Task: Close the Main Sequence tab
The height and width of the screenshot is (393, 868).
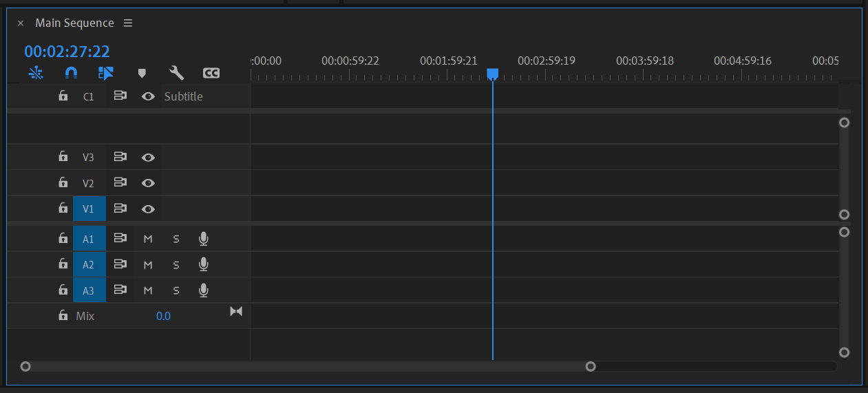Action: click(x=20, y=23)
